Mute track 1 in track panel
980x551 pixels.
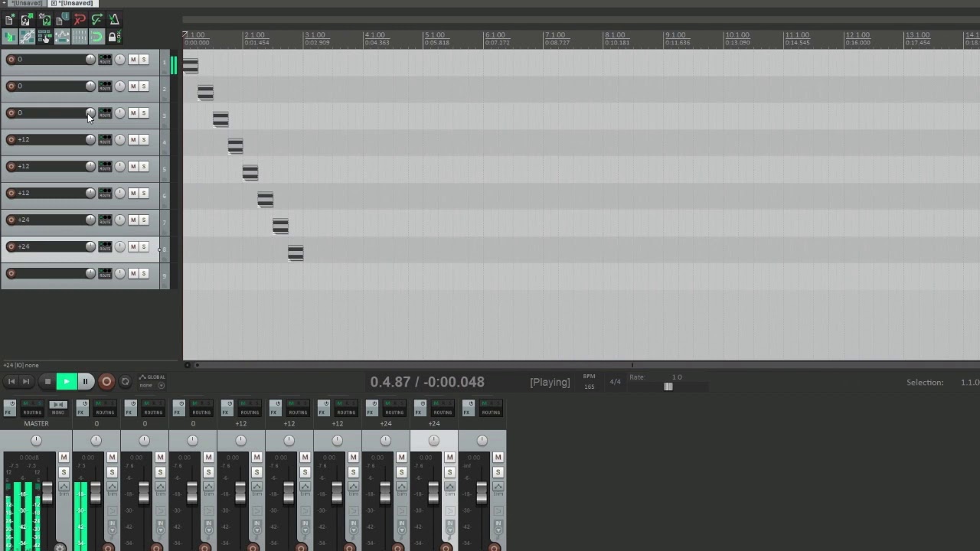point(132,59)
